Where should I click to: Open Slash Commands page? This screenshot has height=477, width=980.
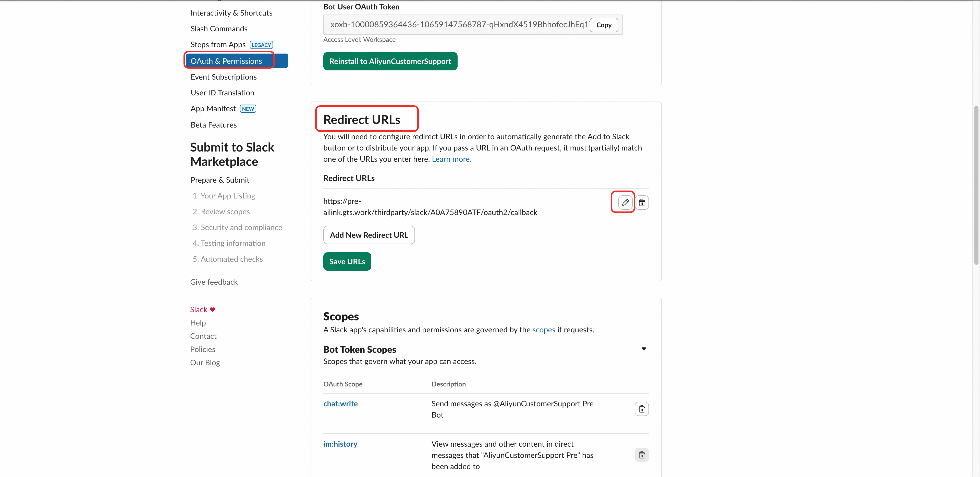[x=219, y=29]
